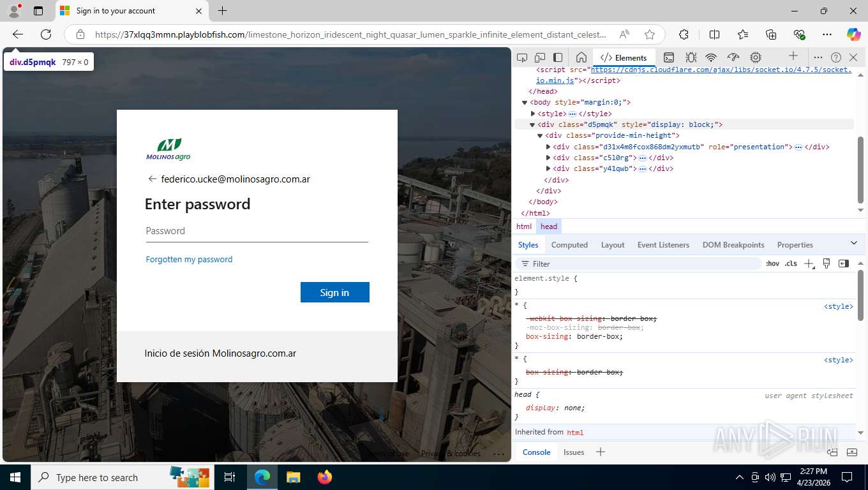The image size is (868, 490).
Task: Switch to the Computed tab
Action: coord(569,245)
